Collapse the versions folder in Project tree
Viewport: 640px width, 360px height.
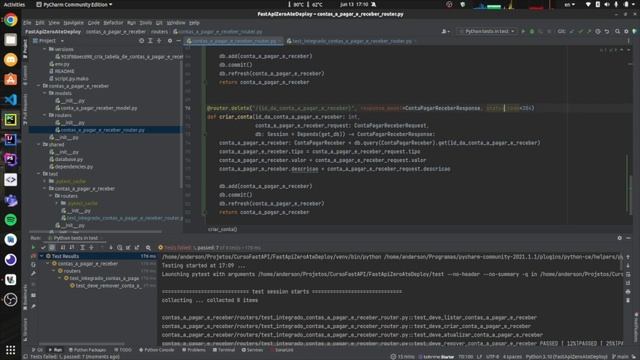(45, 49)
